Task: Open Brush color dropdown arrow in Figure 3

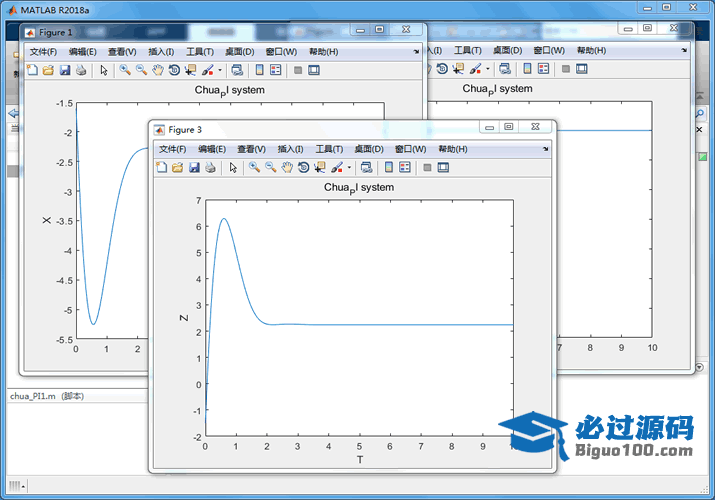Action: click(x=349, y=167)
